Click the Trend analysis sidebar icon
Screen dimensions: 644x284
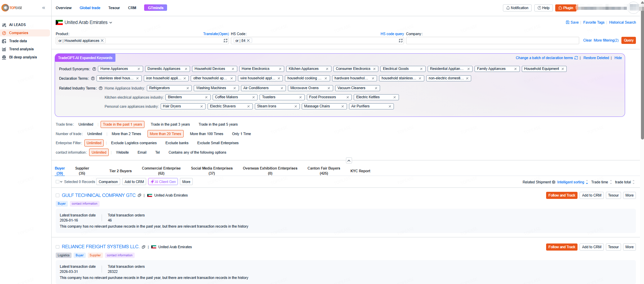tap(4, 49)
